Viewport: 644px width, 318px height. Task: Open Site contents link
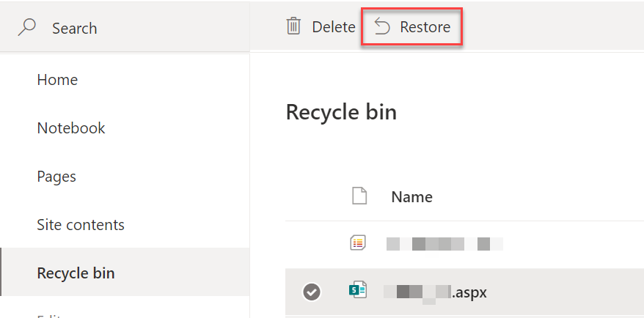(81, 225)
